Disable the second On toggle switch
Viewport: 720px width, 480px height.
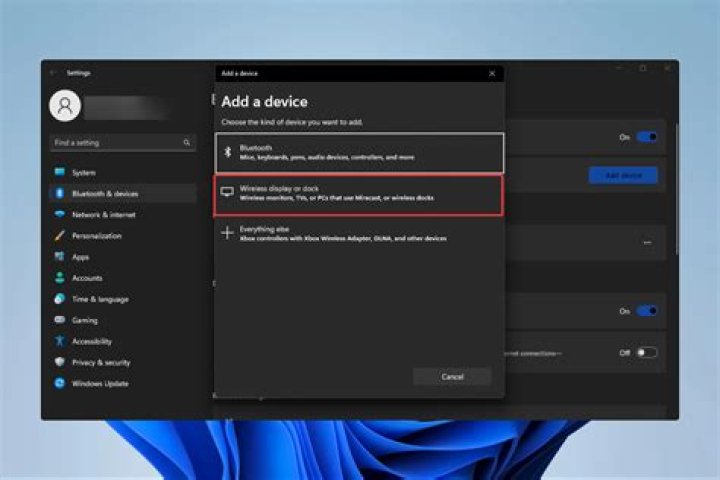tap(646, 311)
